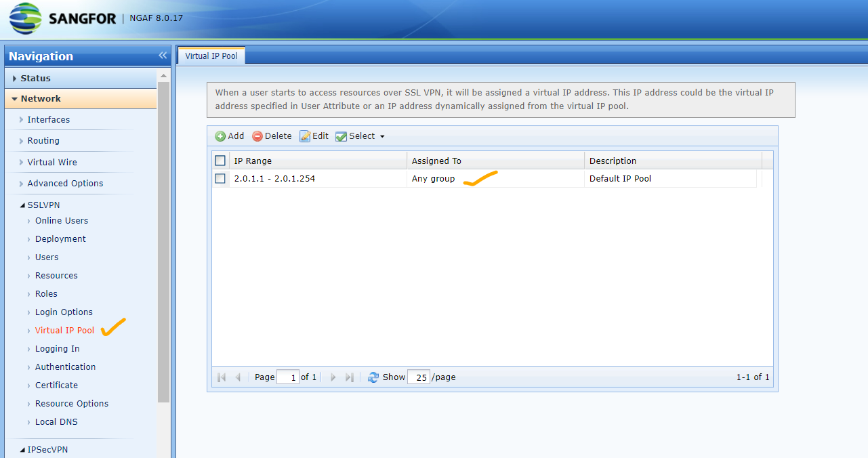Screen dimensions: 868x458
Task: Sort by the Description column header
Action: (673, 161)
